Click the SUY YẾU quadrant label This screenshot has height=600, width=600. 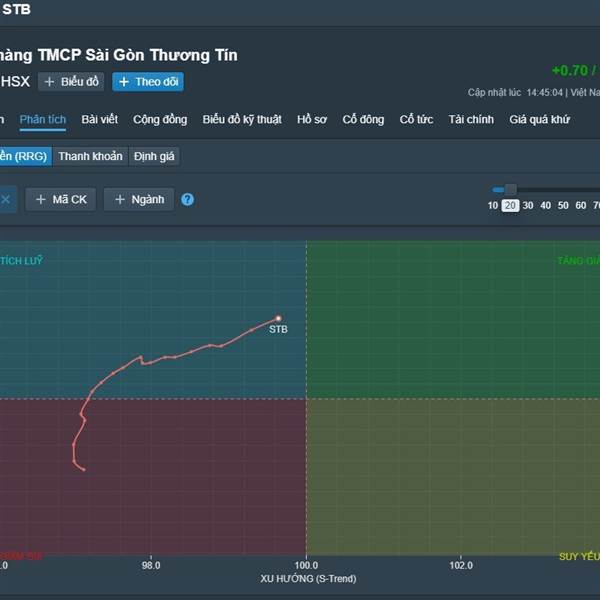click(x=579, y=556)
